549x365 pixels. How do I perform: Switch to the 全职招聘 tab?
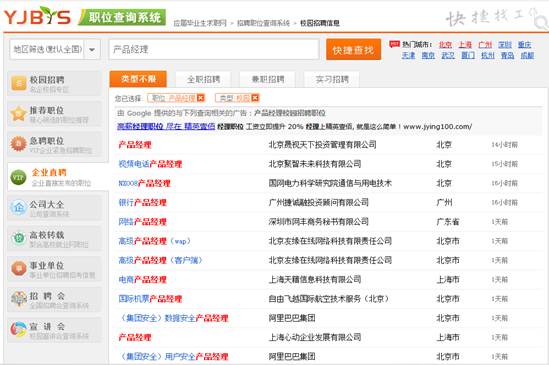203,80
